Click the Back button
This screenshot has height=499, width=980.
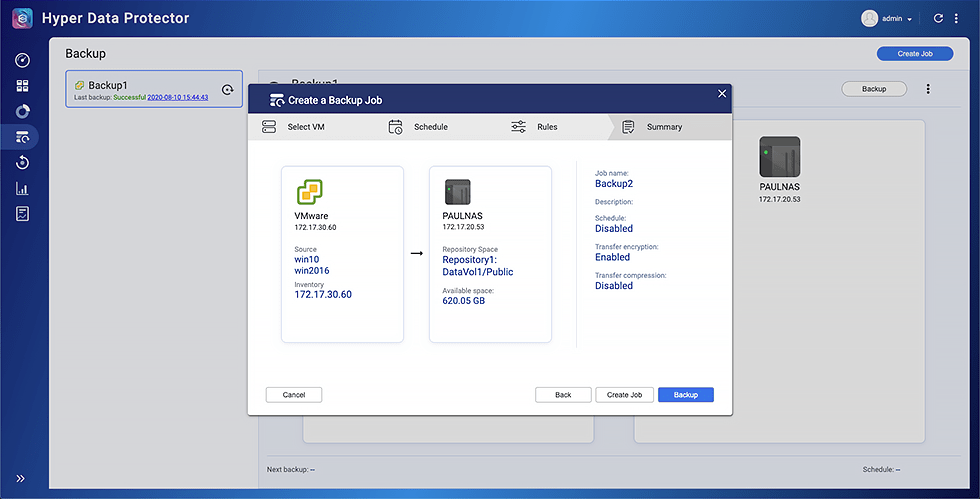[563, 395]
